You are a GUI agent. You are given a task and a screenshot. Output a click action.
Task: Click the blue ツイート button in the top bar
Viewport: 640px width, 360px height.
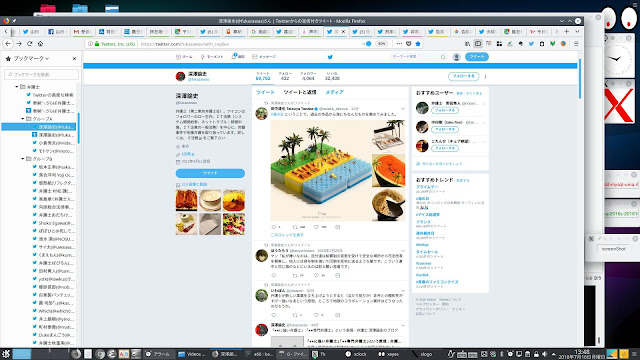(x=477, y=57)
